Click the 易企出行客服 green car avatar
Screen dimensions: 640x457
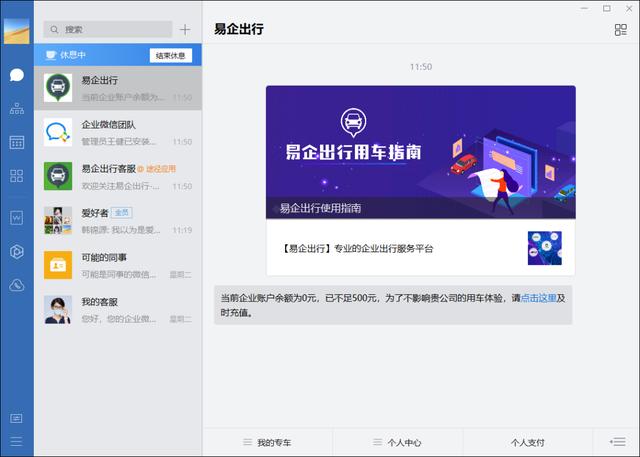[58, 176]
